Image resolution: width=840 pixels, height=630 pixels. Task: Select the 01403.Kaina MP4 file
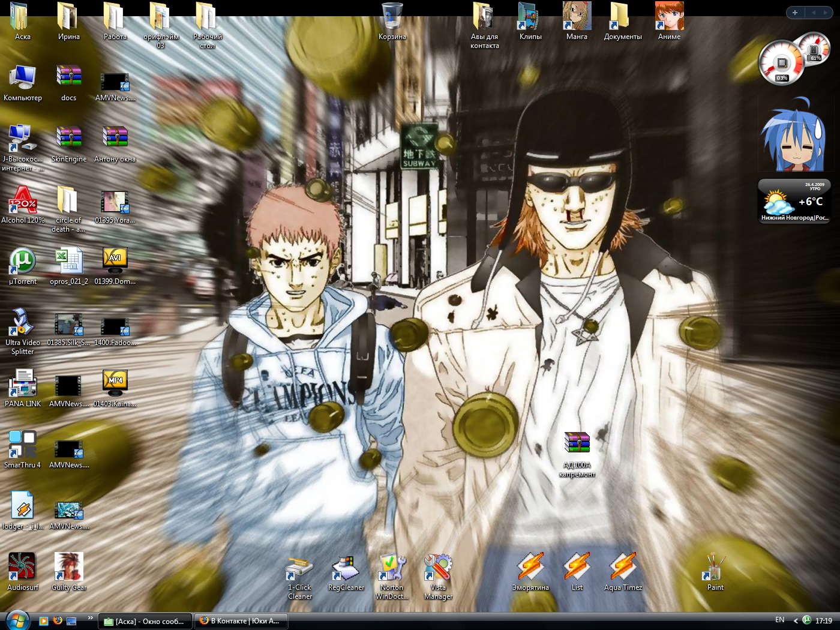[x=115, y=384]
